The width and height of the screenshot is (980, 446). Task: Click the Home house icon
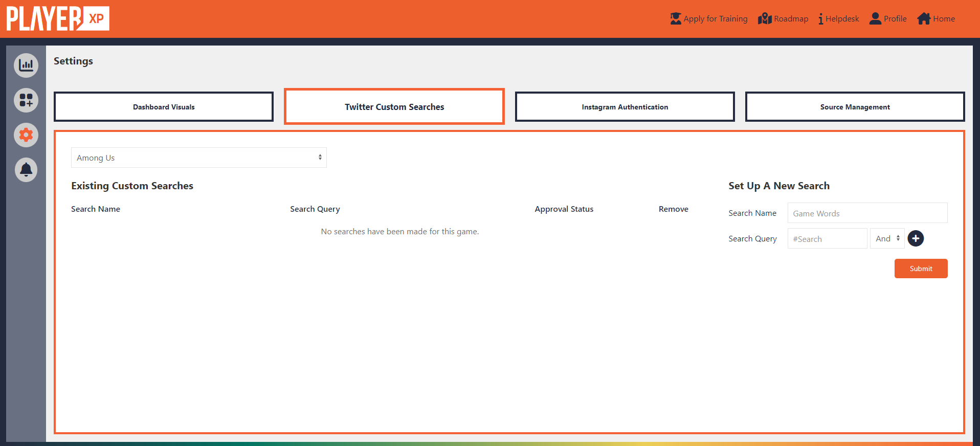[x=924, y=18]
